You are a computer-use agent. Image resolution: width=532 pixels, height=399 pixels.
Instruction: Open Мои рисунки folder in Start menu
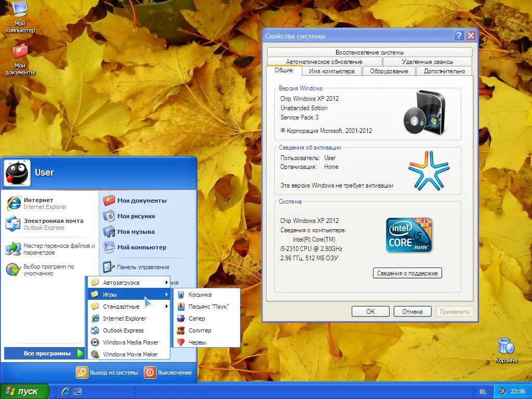coord(129,216)
